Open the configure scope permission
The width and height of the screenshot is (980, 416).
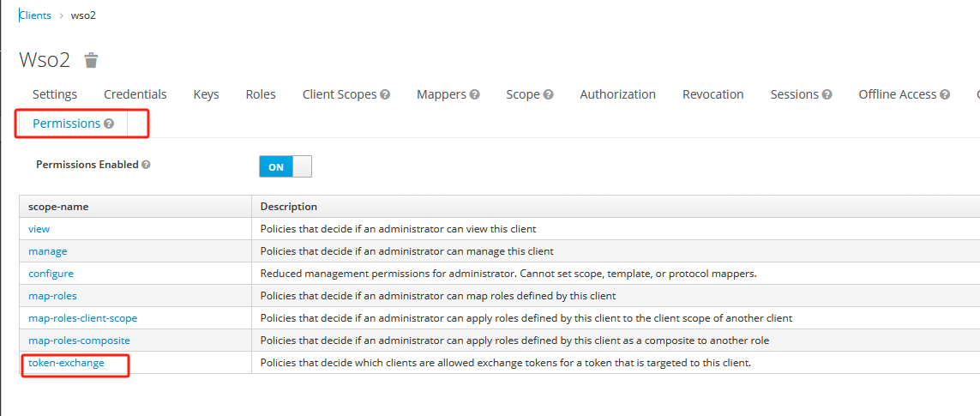pos(51,274)
